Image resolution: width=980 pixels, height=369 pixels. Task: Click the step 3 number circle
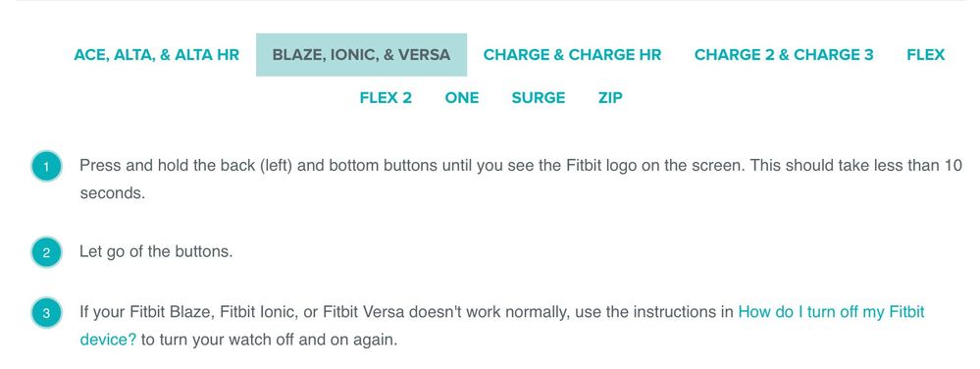click(46, 313)
